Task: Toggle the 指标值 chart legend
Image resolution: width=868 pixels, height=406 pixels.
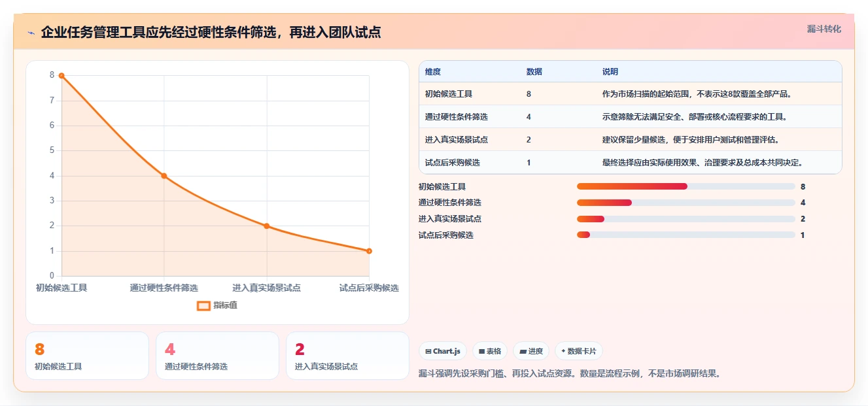Action: [217, 305]
